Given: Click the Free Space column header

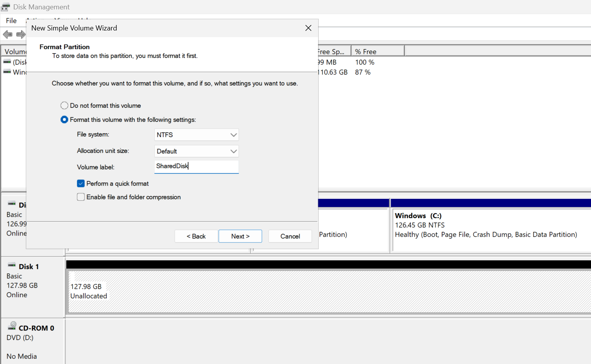Looking at the screenshot, I should tap(334, 52).
